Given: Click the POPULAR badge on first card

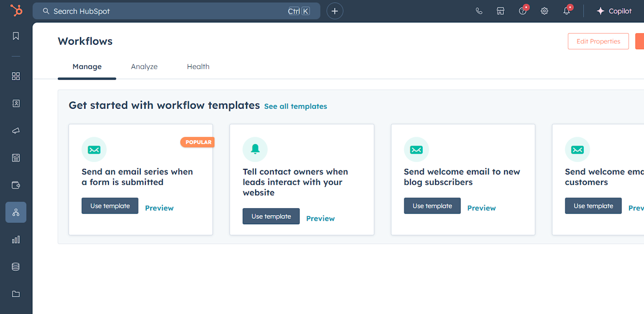Looking at the screenshot, I should 198,142.
